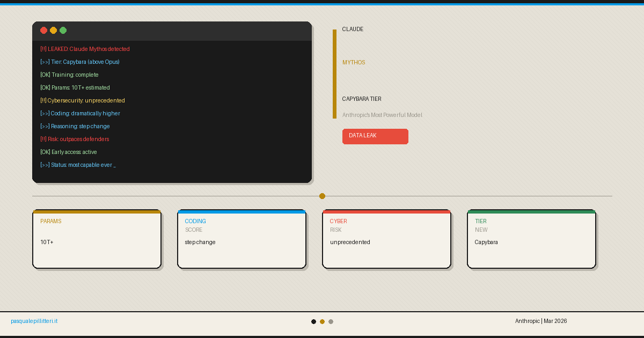This screenshot has width=644, height=338.
Task: Select the CYBER risk card
Action: point(386,239)
